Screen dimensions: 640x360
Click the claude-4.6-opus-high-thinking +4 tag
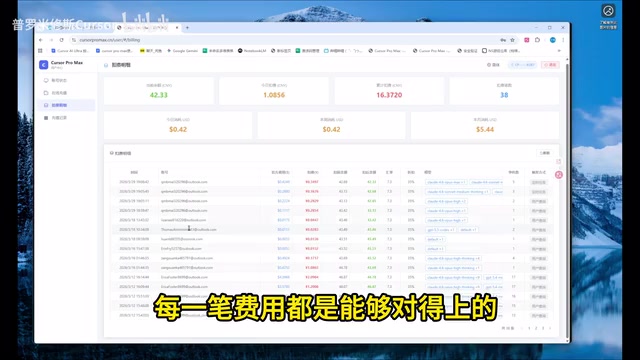coord(453,258)
